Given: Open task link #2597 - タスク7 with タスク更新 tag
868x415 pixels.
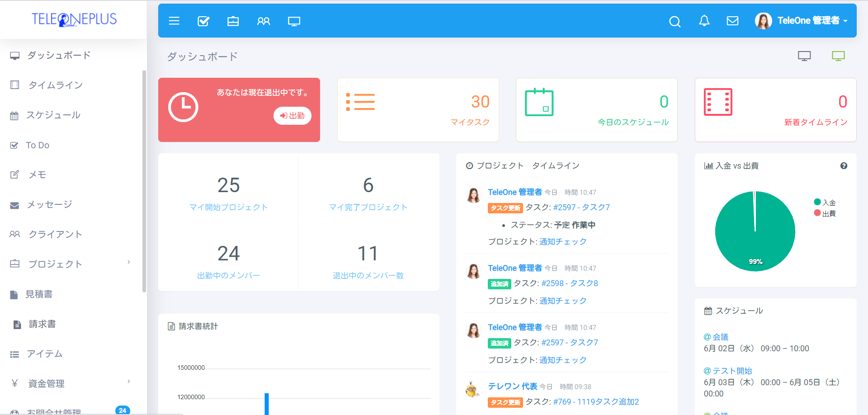Looking at the screenshot, I should [x=581, y=207].
